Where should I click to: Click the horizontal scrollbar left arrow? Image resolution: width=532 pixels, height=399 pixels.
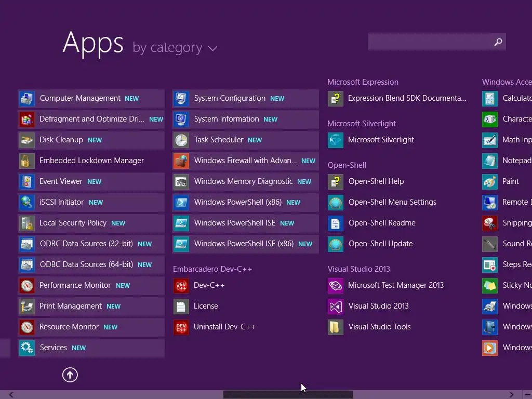coord(11,395)
